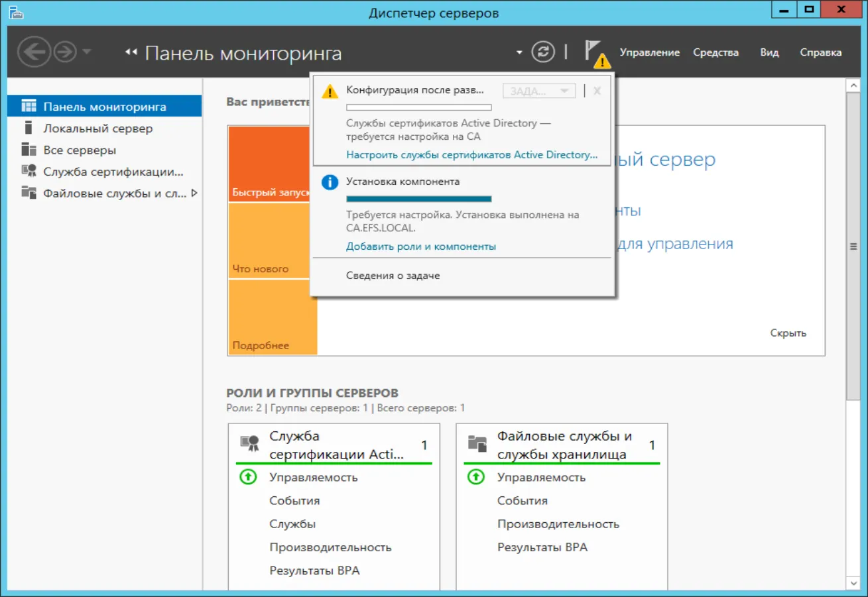Click the vertical scrollbar down arrow
Screen dimensions: 868x597
[853, 582]
